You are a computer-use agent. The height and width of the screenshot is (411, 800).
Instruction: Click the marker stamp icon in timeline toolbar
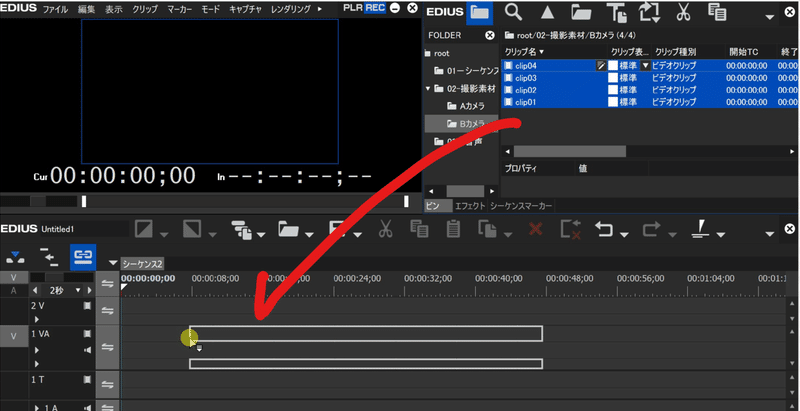tap(700, 229)
